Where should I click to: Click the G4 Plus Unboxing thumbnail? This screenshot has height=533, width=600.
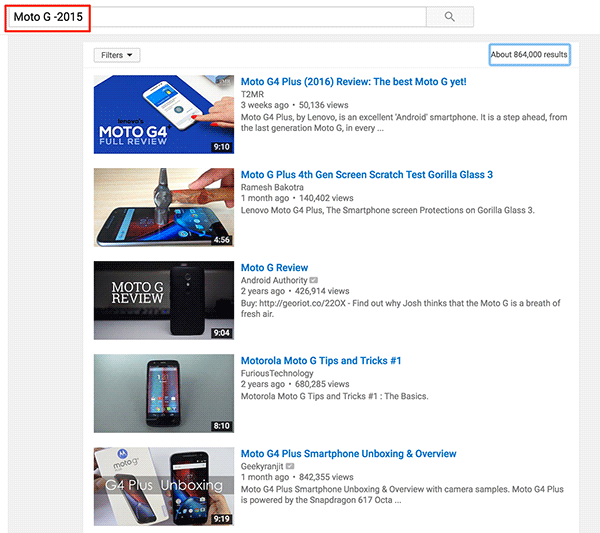click(x=164, y=486)
